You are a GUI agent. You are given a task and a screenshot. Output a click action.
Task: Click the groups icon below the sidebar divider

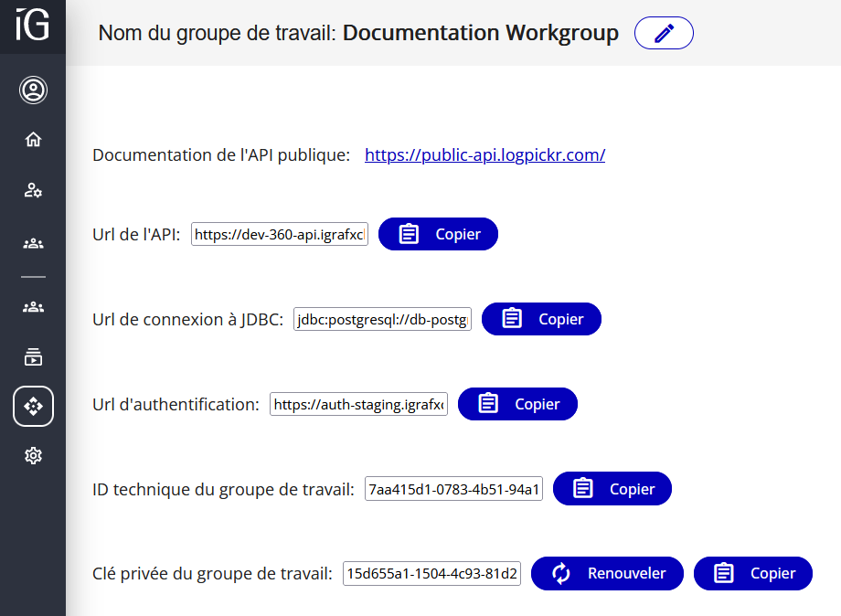click(33, 306)
